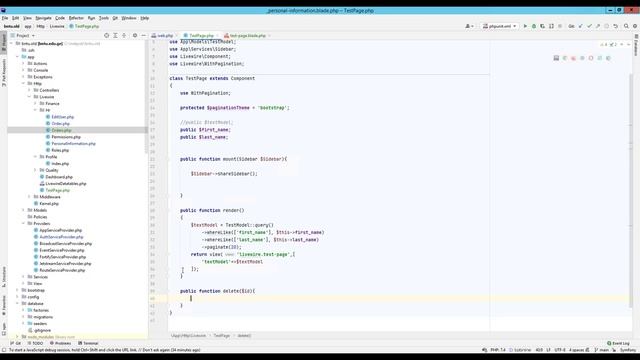
Task: Run the phpunit.xml configuration
Action: coord(525,26)
